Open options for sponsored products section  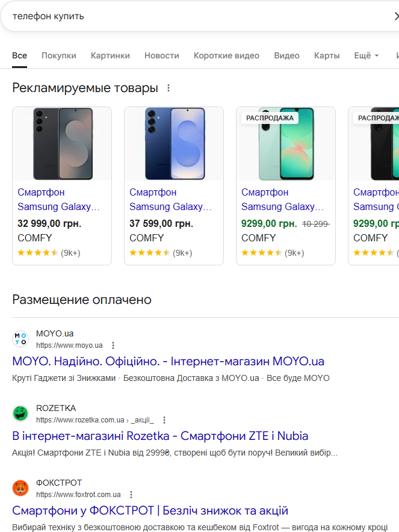pos(169,88)
